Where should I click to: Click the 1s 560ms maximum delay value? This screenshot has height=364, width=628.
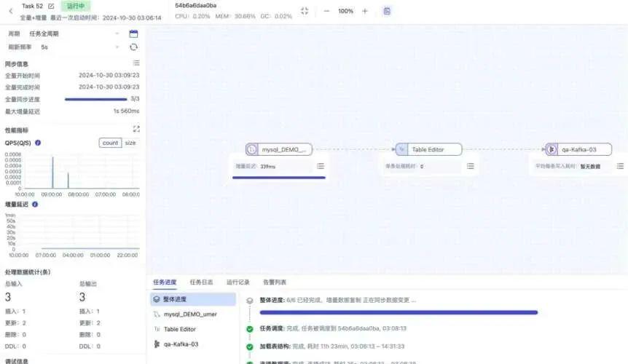click(x=126, y=111)
